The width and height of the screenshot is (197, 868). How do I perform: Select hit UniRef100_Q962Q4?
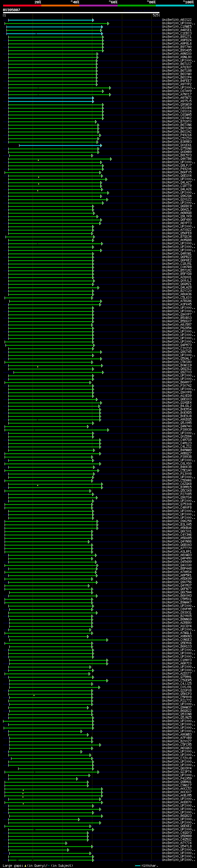click(x=177, y=196)
